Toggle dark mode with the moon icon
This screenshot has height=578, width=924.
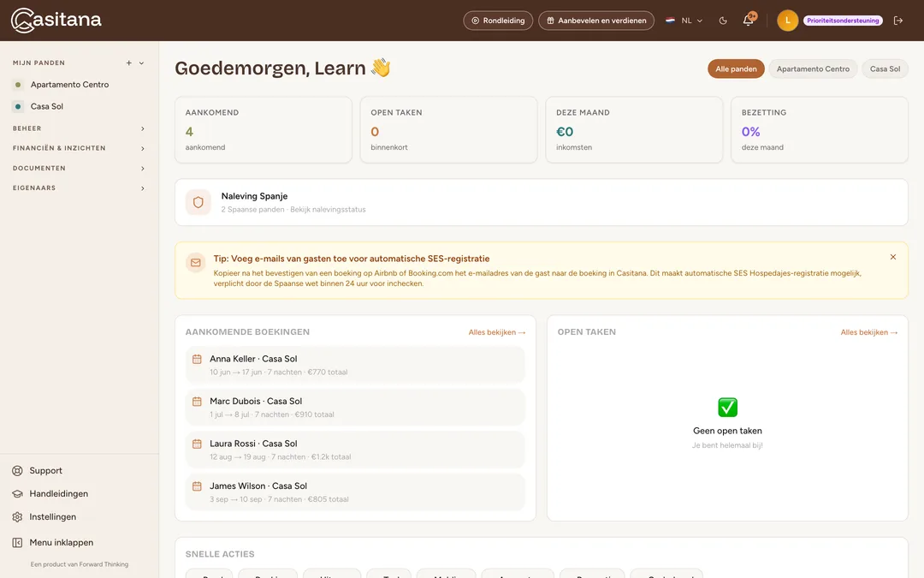click(x=723, y=21)
